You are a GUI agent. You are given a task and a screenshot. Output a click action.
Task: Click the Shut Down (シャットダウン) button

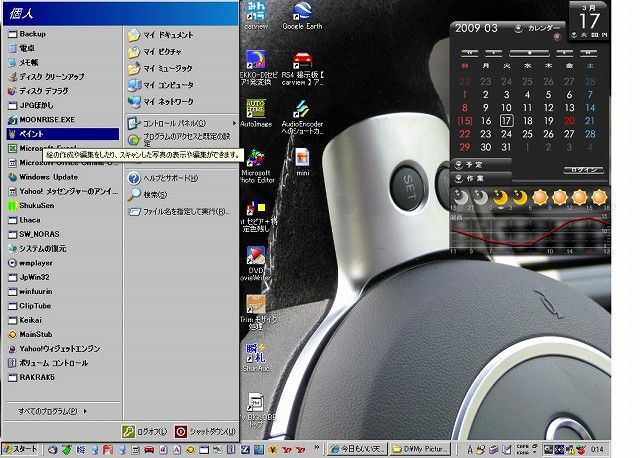(205, 431)
